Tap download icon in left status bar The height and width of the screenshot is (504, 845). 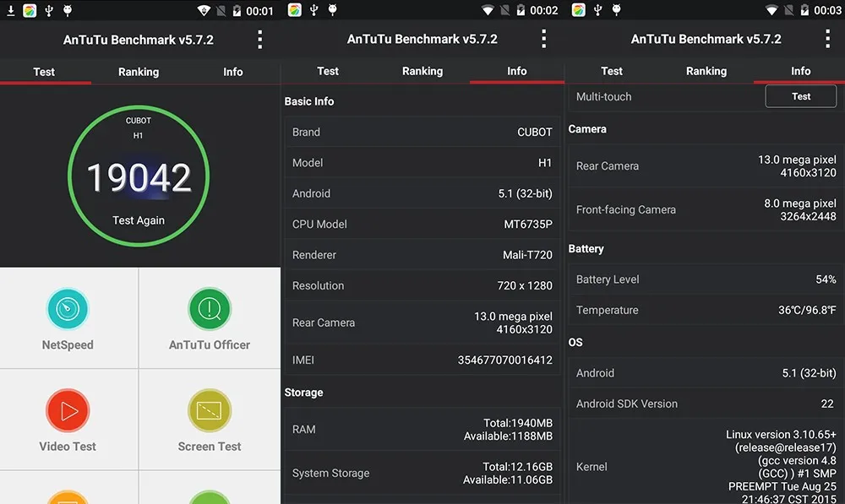pyautogui.click(x=11, y=10)
